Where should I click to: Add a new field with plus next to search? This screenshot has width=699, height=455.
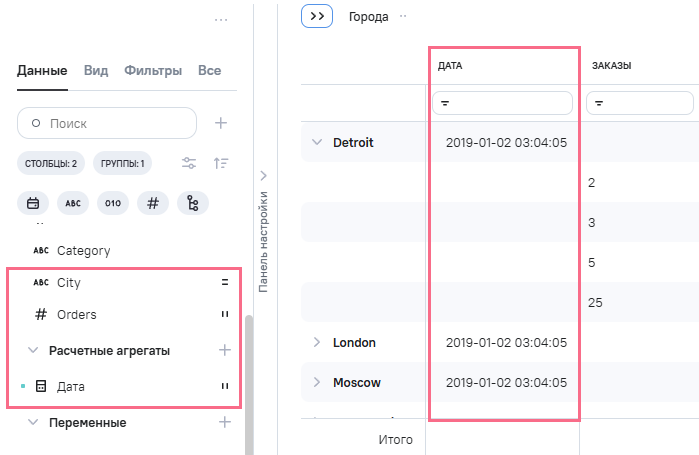pos(221,123)
